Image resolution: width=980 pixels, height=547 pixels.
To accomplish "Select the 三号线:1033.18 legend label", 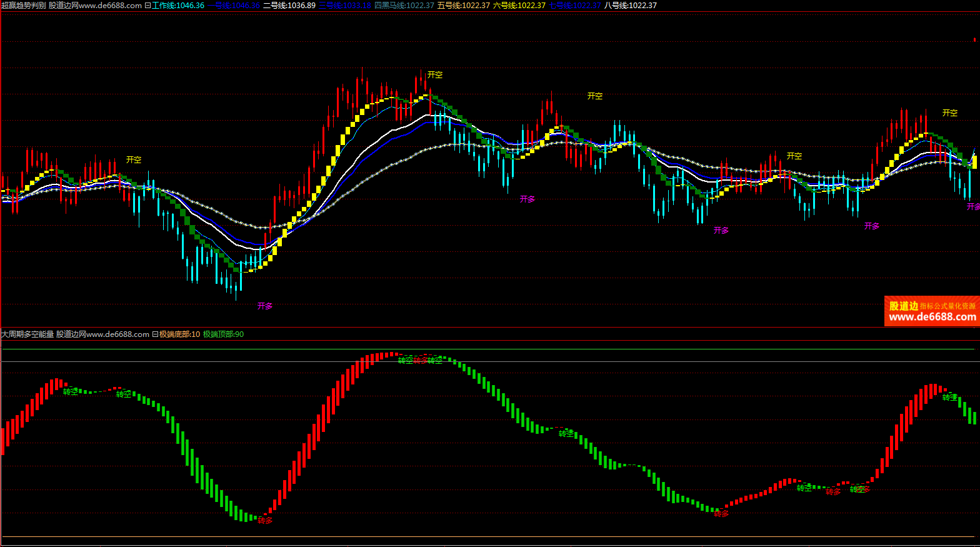I will (x=345, y=6).
